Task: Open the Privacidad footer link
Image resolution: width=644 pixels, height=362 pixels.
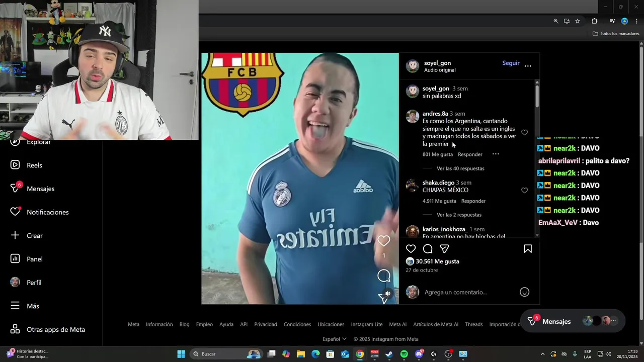Action: (266, 324)
